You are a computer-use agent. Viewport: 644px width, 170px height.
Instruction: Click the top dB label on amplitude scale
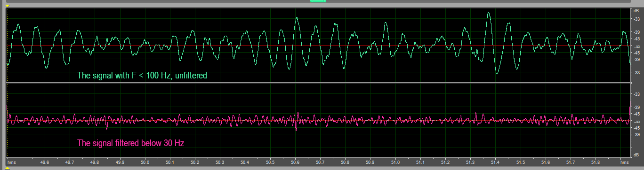click(636, 10)
